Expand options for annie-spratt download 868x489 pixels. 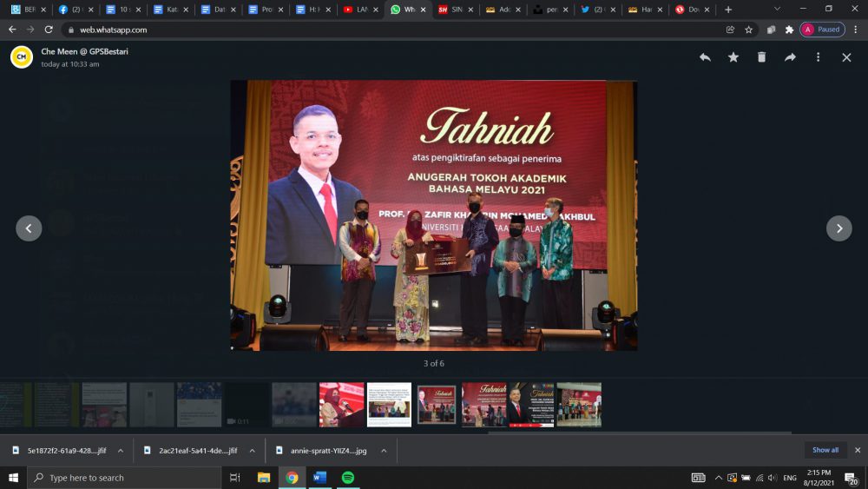click(384, 450)
